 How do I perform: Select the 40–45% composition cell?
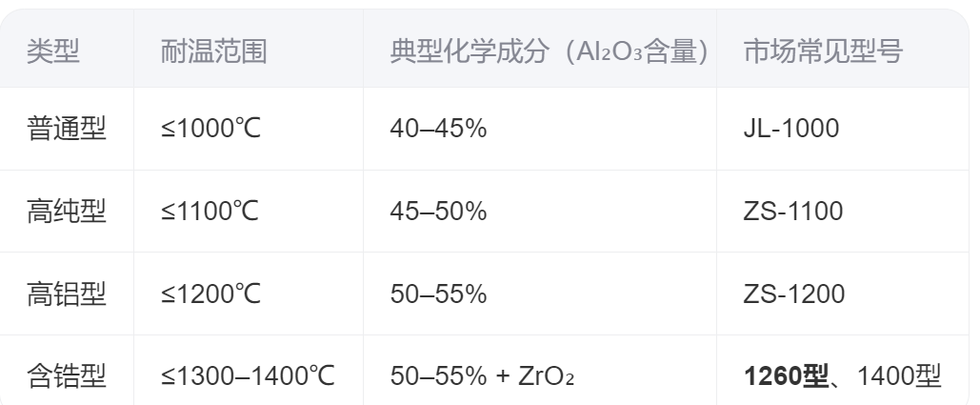pos(438,128)
